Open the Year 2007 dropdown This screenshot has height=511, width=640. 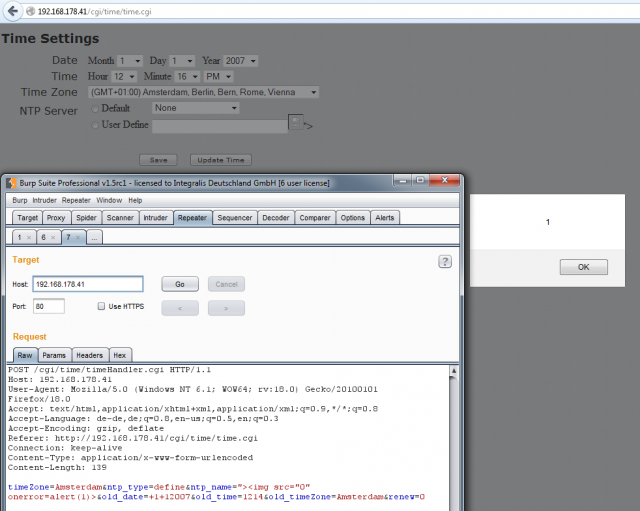point(240,61)
